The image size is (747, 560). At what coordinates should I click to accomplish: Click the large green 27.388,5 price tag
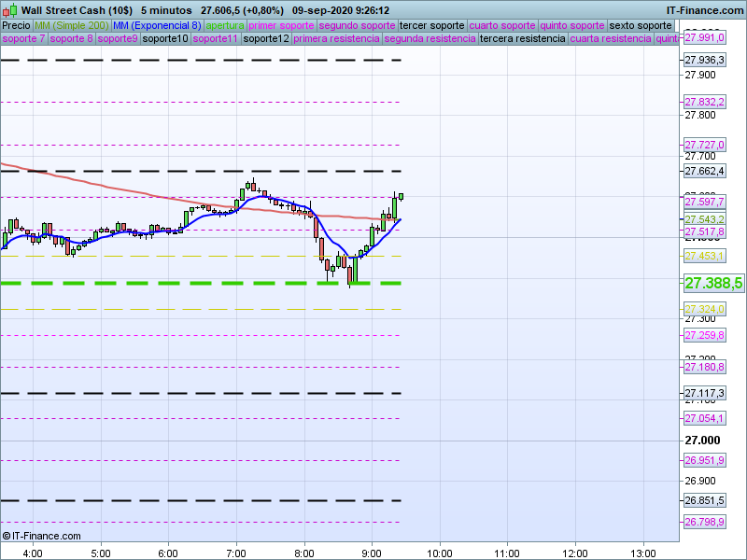point(713,284)
